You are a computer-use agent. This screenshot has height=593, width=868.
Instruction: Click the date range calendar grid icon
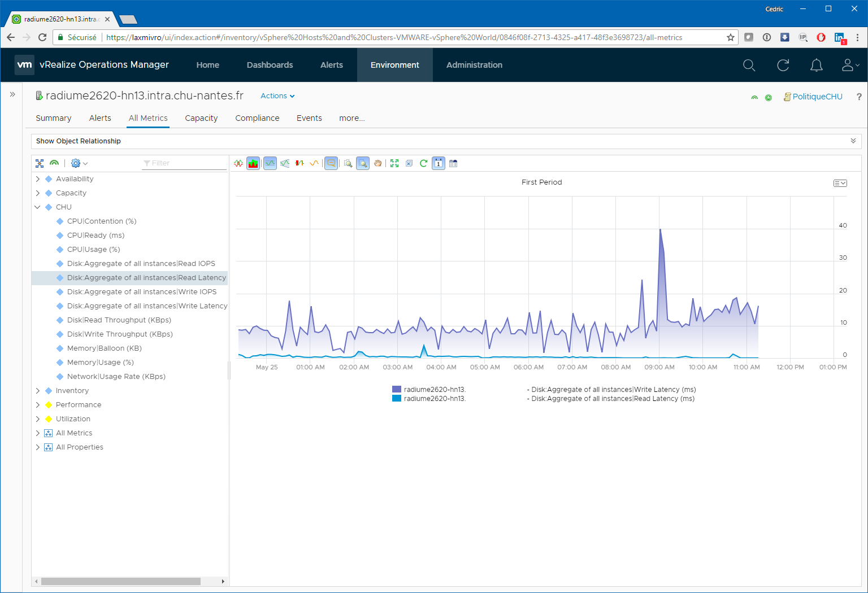click(453, 163)
